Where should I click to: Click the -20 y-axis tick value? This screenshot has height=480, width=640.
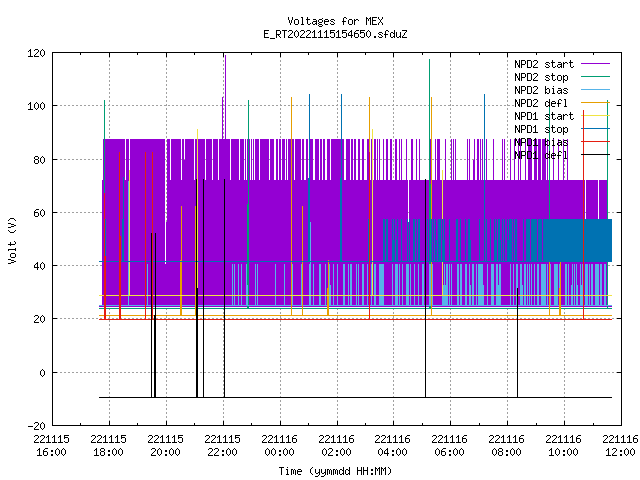click(x=36, y=426)
